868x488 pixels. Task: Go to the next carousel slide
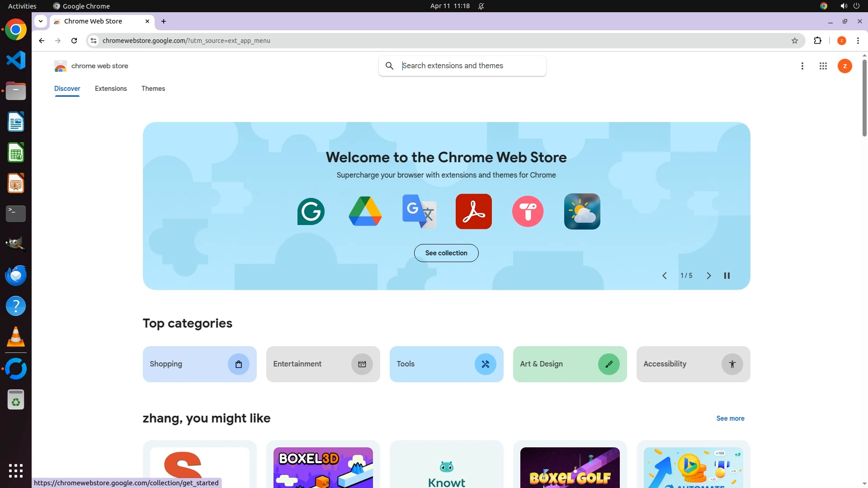coord(708,276)
